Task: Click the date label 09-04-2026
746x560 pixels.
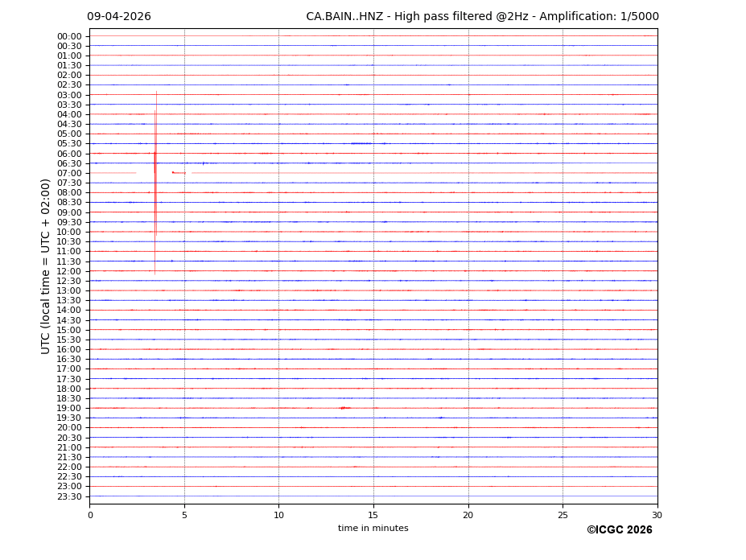Action: [x=119, y=17]
